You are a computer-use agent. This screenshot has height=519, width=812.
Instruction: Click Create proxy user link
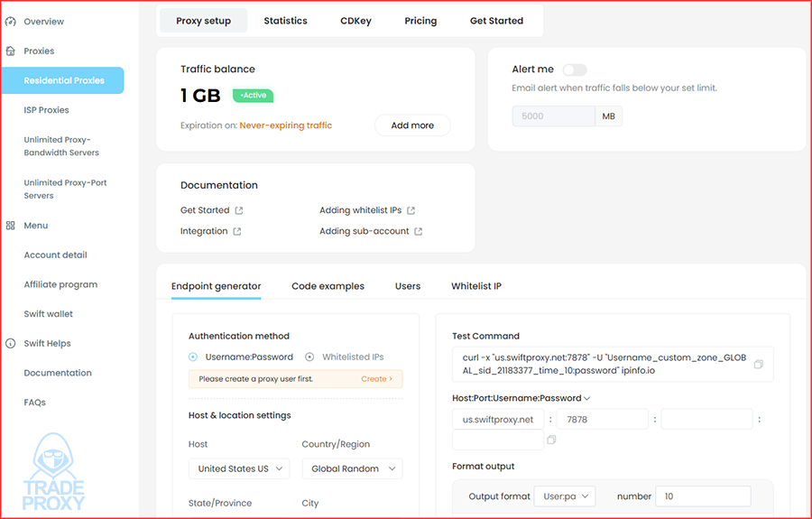[x=376, y=379]
